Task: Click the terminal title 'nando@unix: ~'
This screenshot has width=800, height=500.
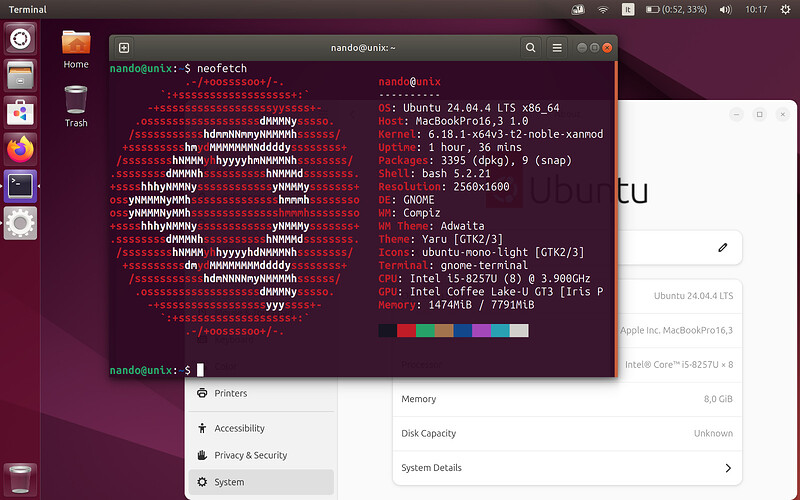Action: [x=363, y=48]
